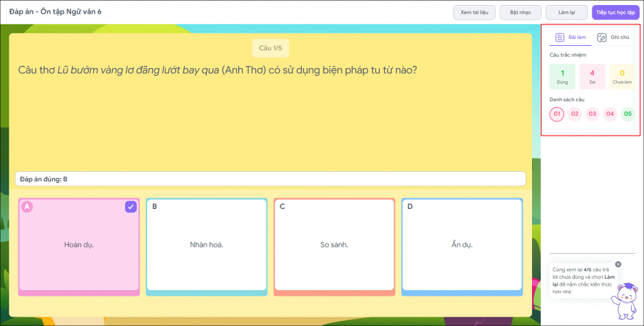
Task: Click the purple checkmark on answer A
Action: pyautogui.click(x=131, y=207)
